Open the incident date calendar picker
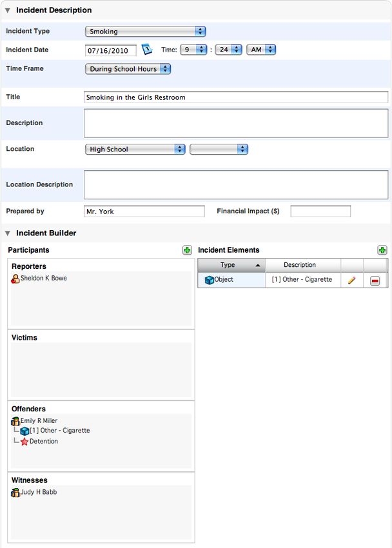The image size is (392, 548). pyautogui.click(x=147, y=49)
